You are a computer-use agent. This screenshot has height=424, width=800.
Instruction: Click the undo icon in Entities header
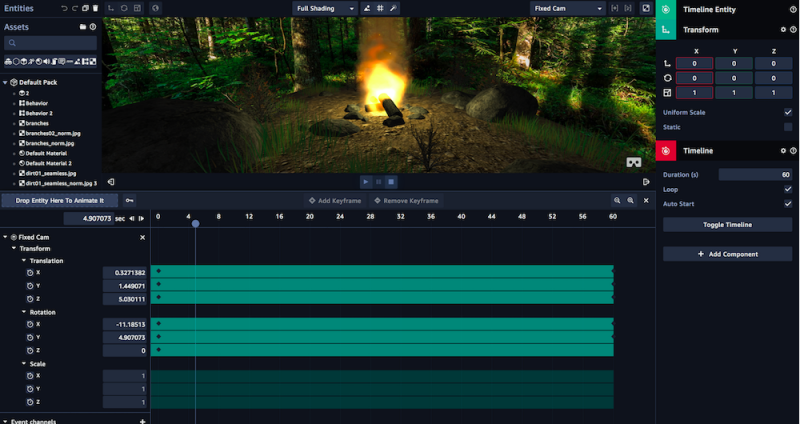64,8
